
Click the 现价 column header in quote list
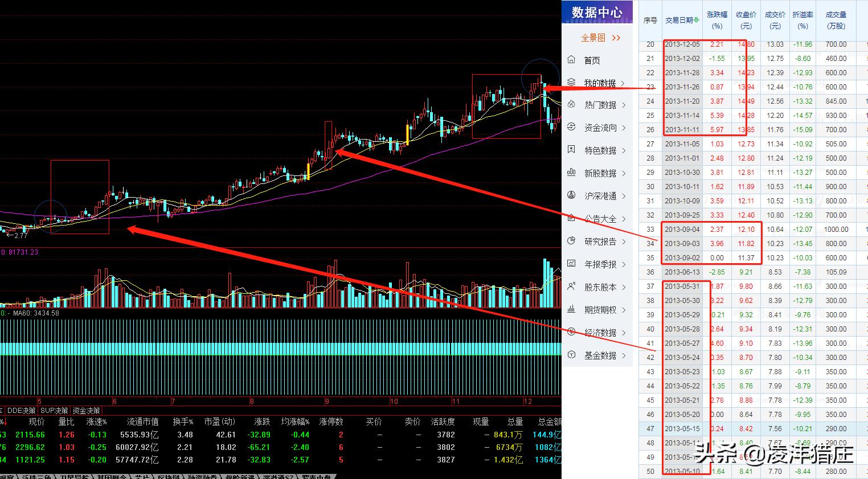point(36,422)
